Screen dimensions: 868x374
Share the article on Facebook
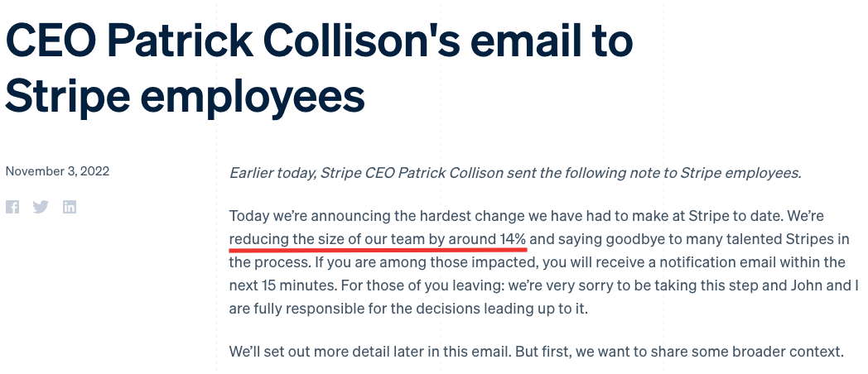(12, 207)
